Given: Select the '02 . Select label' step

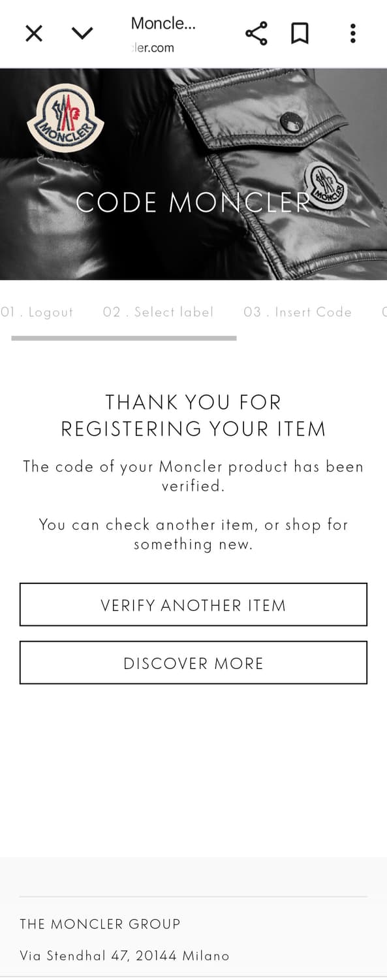Looking at the screenshot, I should [158, 312].
